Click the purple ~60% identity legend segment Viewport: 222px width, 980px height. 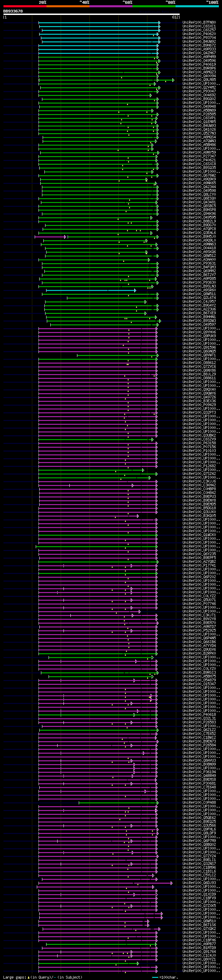[111, 6]
